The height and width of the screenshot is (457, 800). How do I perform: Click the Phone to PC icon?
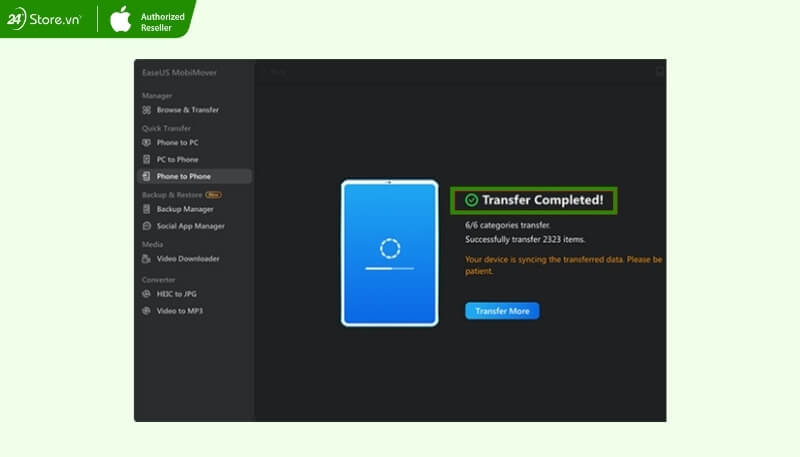[147, 142]
